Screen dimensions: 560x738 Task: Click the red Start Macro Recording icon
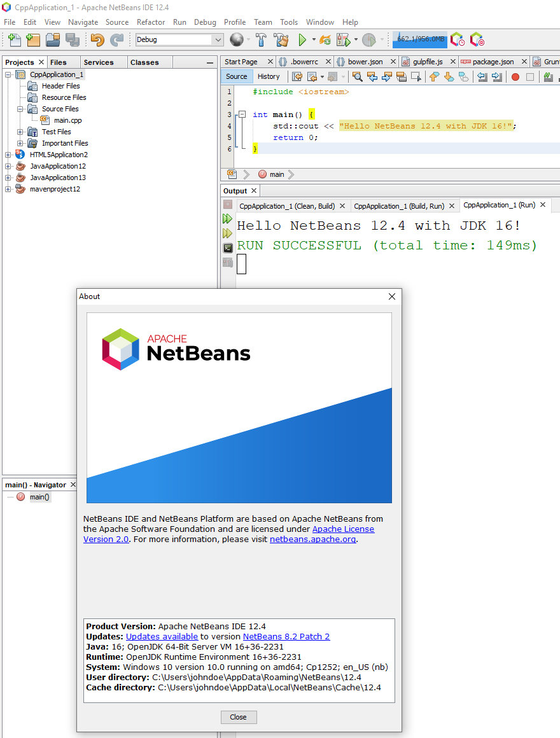tap(515, 77)
